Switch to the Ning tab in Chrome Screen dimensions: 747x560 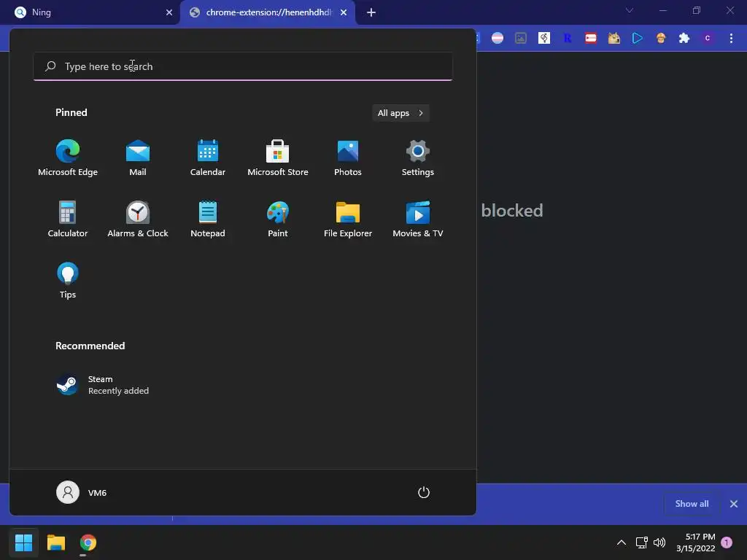coord(90,12)
